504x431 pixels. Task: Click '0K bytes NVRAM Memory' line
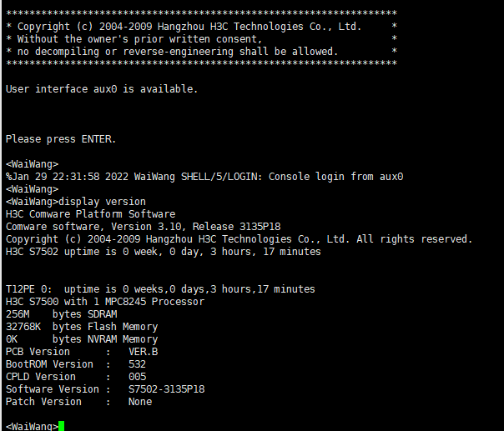click(x=82, y=339)
